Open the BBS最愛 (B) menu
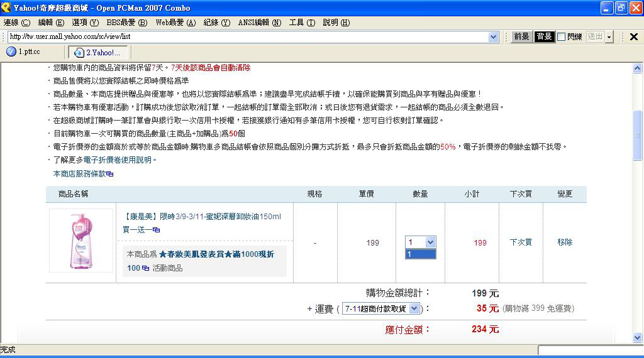Image resolution: width=644 pixels, height=358 pixels. point(127,23)
